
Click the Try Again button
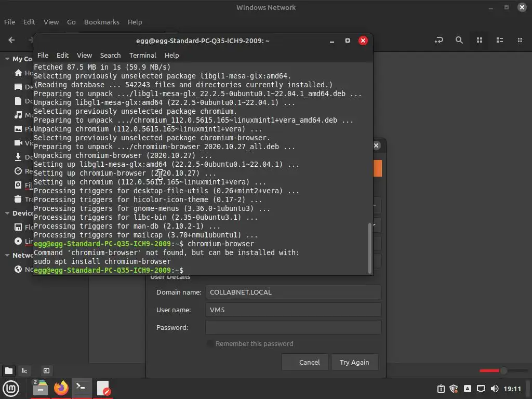point(354,362)
